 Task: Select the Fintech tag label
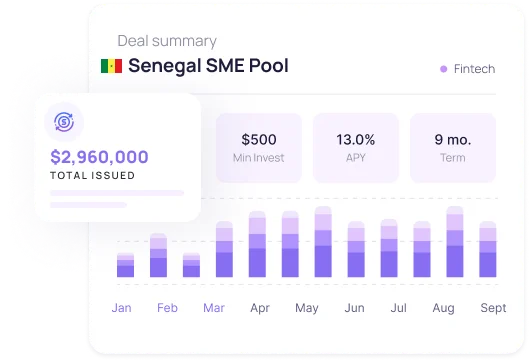pos(474,69)
